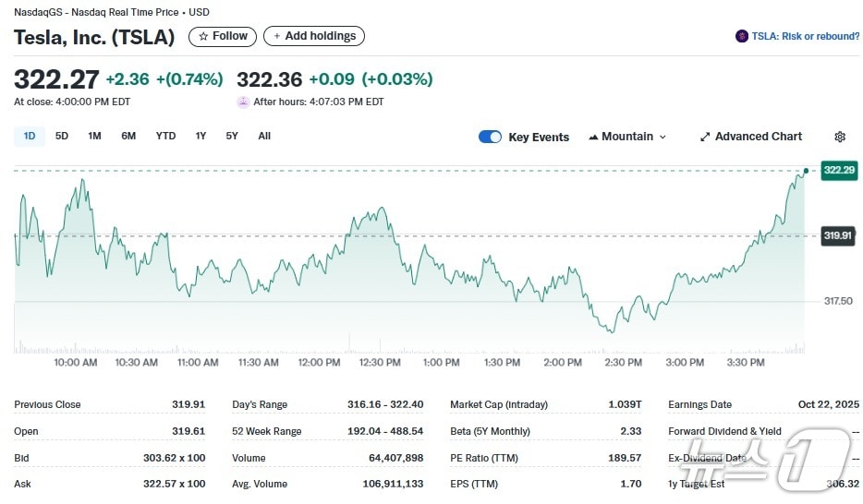Click the after-hours indicator icon

click(x=243, y=102)
